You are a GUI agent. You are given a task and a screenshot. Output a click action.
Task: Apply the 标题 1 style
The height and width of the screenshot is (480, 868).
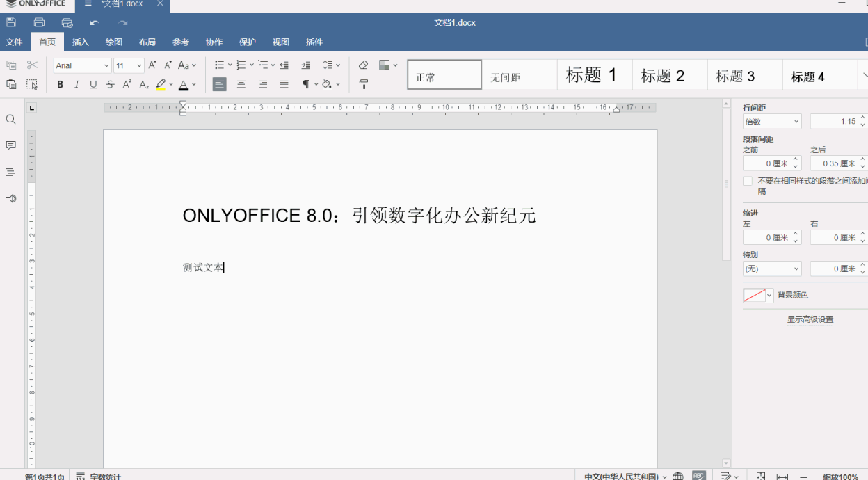click(593, 74)
